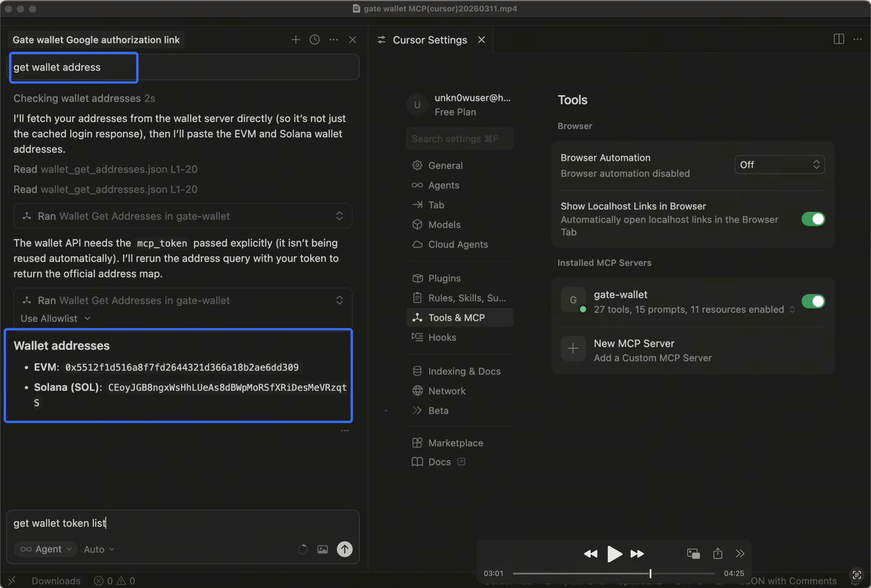
Task: Open chat history clock icon
Action: coord(314,40)
